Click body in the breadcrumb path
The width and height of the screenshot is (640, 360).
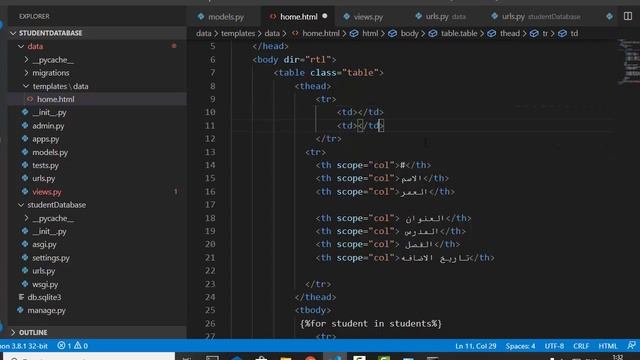[409, 33]
